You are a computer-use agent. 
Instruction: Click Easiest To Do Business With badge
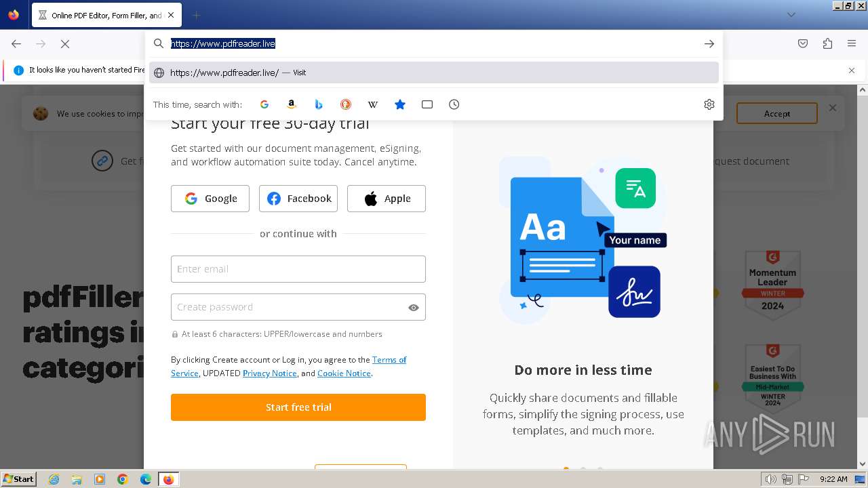click(x=772, y=379)
